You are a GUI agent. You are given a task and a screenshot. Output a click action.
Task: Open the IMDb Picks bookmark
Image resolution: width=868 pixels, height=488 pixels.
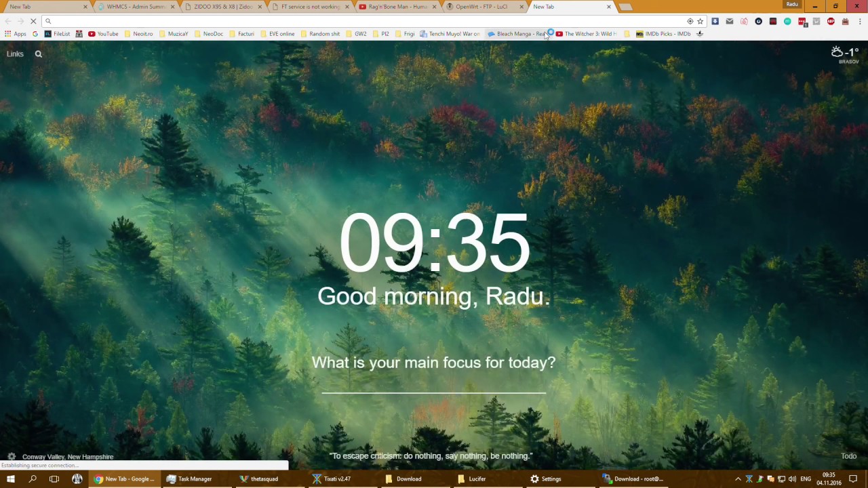point(663,34)
